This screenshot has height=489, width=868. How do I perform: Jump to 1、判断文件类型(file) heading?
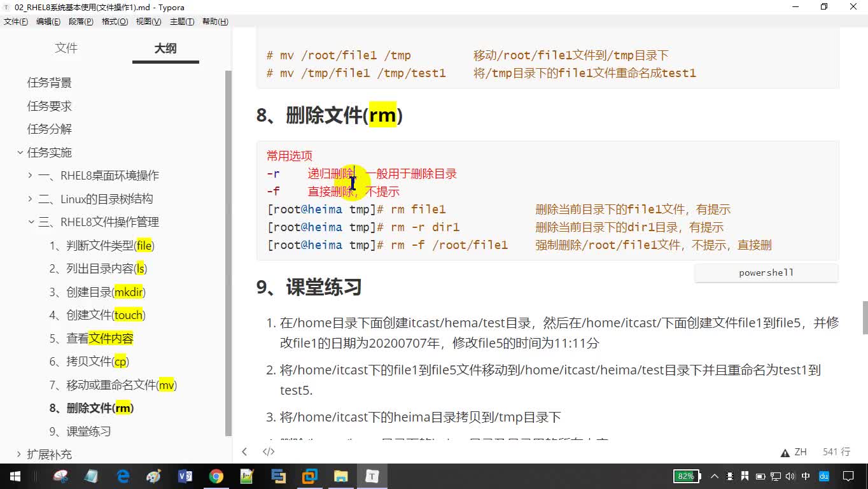102,246
